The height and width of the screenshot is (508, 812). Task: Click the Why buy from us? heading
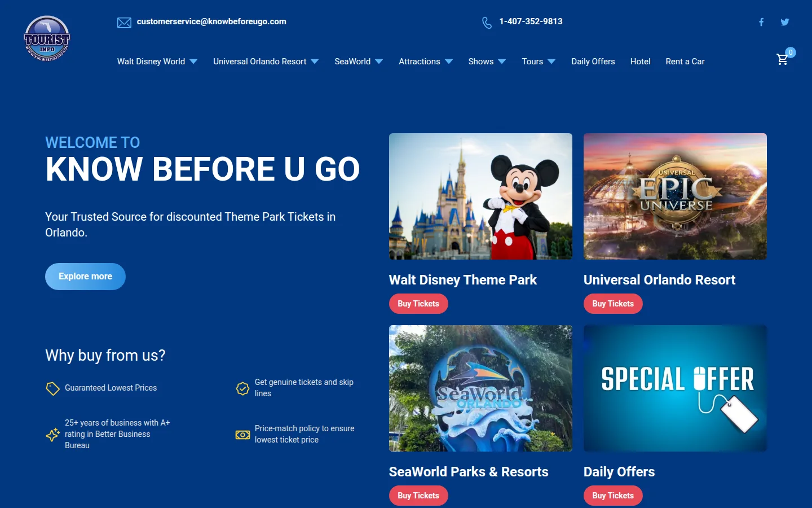[x=105, y=356]
